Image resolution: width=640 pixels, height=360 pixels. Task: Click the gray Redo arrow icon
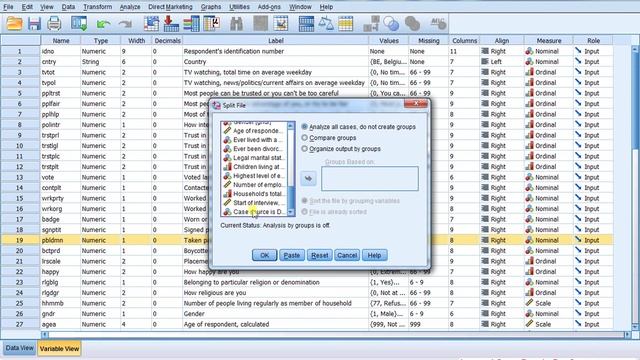(125, 24)
